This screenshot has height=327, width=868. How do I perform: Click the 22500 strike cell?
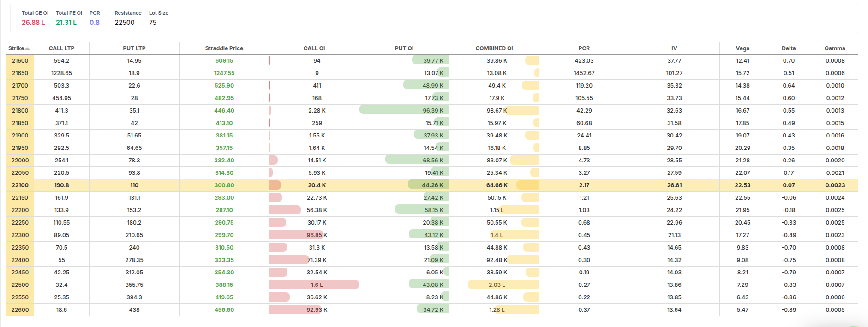(20, 285)
